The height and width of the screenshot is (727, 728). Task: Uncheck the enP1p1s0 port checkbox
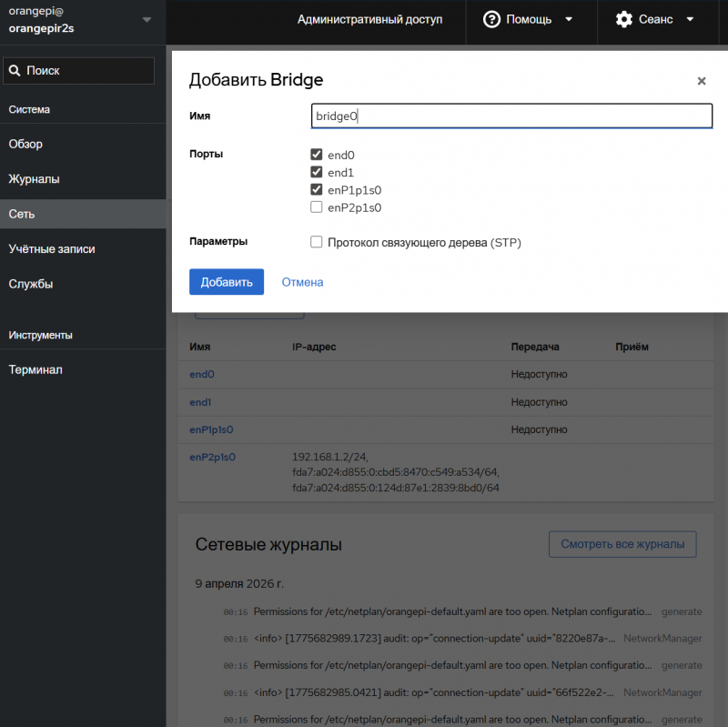[317, 189]
